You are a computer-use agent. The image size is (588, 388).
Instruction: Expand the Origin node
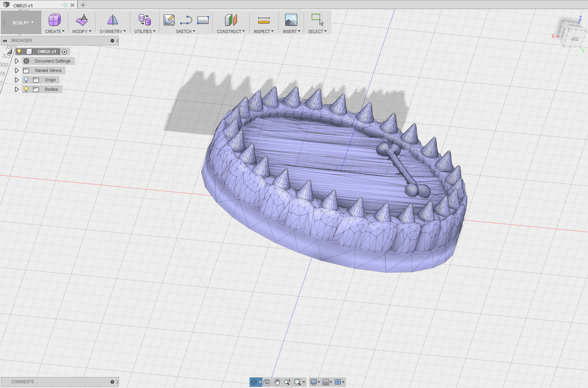[17, 80]
